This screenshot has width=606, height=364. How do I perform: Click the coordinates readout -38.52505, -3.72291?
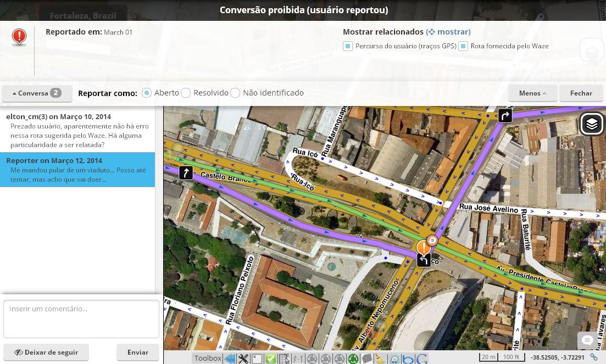(x=557, y=357)
